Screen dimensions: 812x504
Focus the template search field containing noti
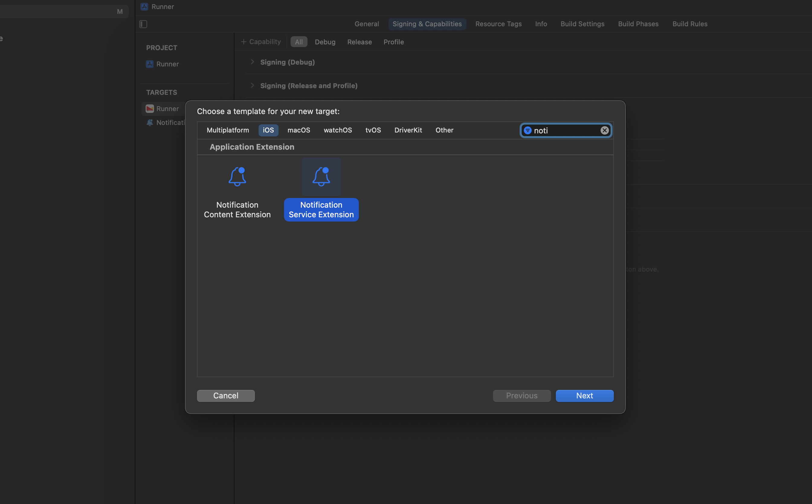coord(566,130)
